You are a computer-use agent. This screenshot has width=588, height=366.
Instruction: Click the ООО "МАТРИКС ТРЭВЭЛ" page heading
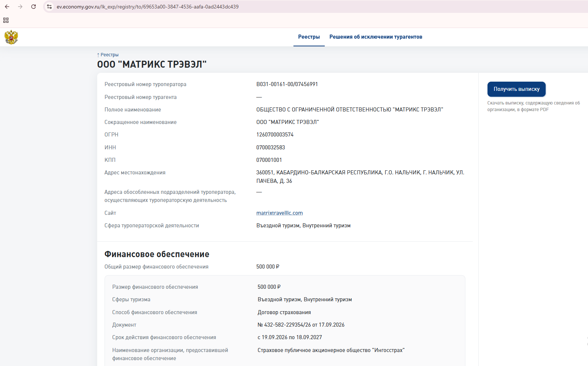152,64
